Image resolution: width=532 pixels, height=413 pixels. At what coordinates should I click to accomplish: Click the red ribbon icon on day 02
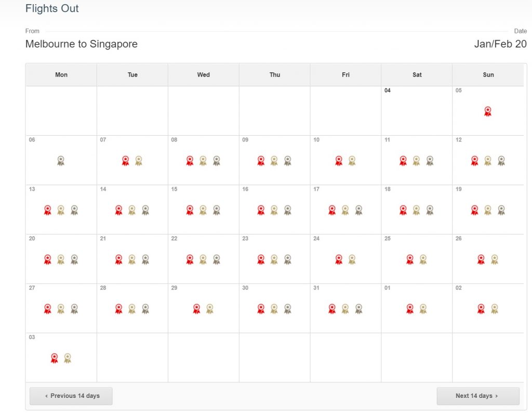[x=481, y=309]
